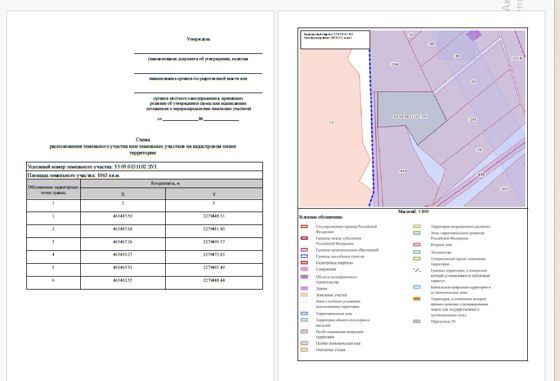Select the 'Утверждена' heading on the left page

tap(198, 39)
